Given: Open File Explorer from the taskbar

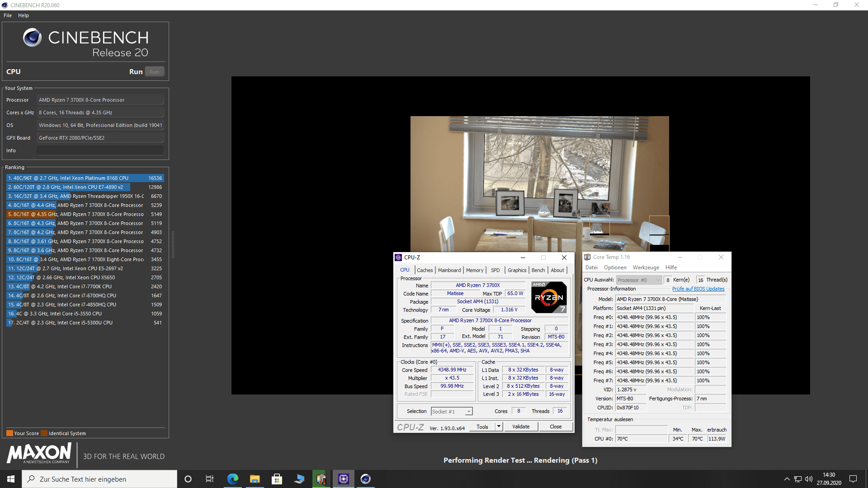Looking at the screenshot, I should pyautogui.click(x=255, y=479).
